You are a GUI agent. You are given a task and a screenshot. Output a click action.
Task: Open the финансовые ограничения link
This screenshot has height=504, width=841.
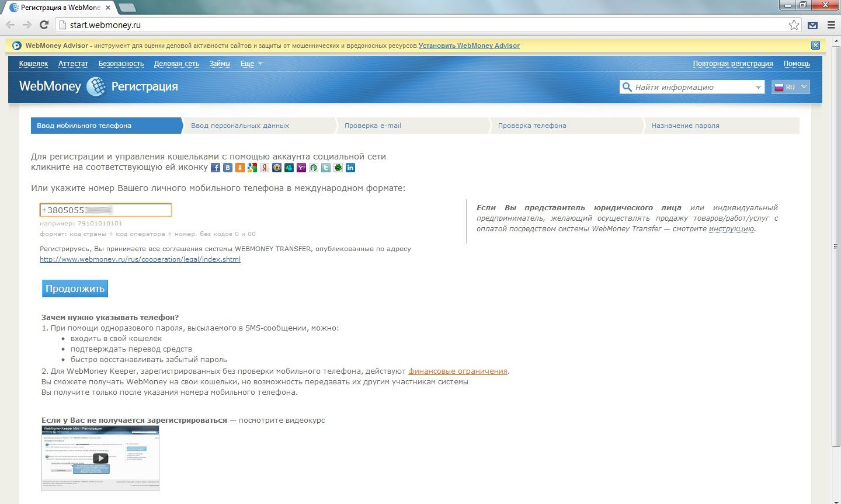[x=457, y=371]
